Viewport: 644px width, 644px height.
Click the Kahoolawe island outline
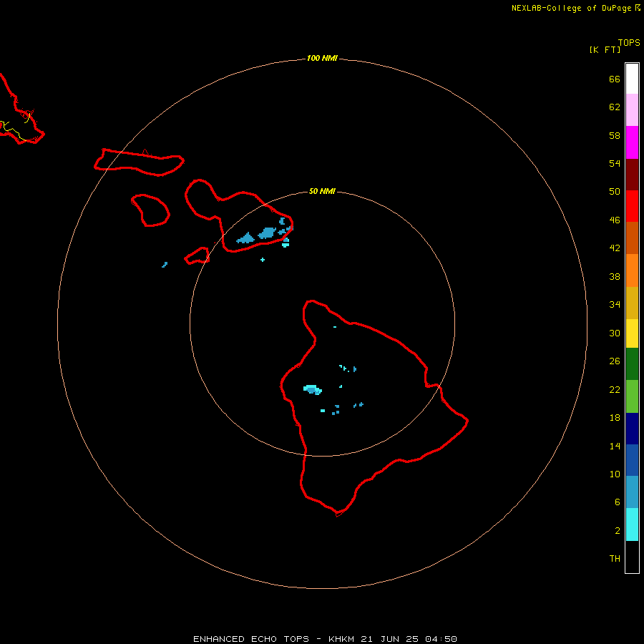[x=197, y=255]
